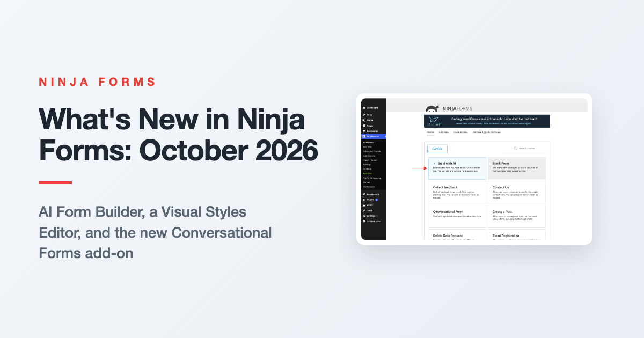Click the Pages icon in admin sidebar
Viewport: 644px width, 338px height.
(364, 126)
